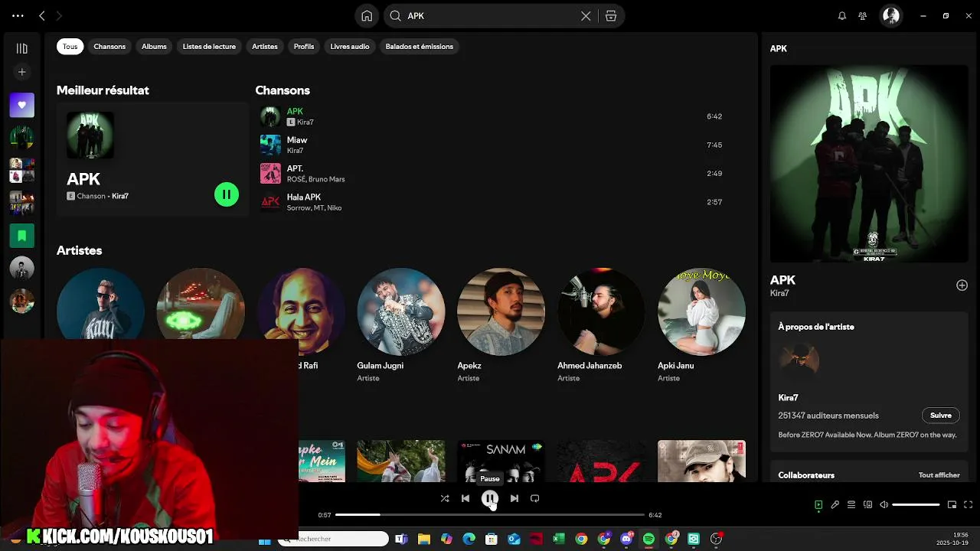Open the three-dot app menu
The image size is (980, 551).
click(18, 16)
